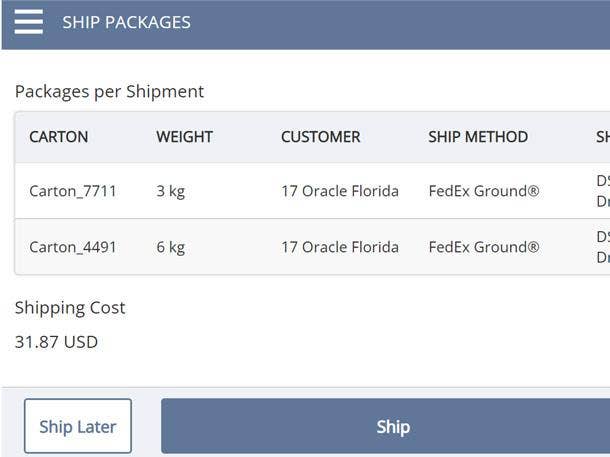Click the Packages per Shipment heading
The width and height of the screenshot is (610, 457).
109,91
